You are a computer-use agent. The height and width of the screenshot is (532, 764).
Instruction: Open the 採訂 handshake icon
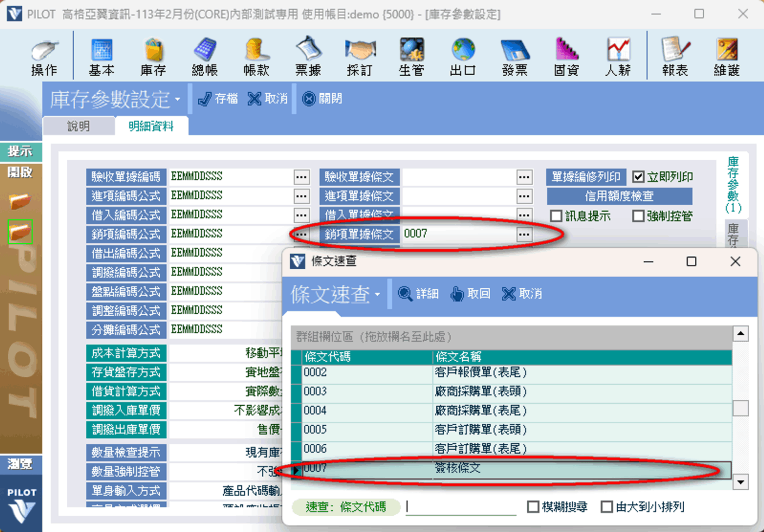[x=360, y=56]
